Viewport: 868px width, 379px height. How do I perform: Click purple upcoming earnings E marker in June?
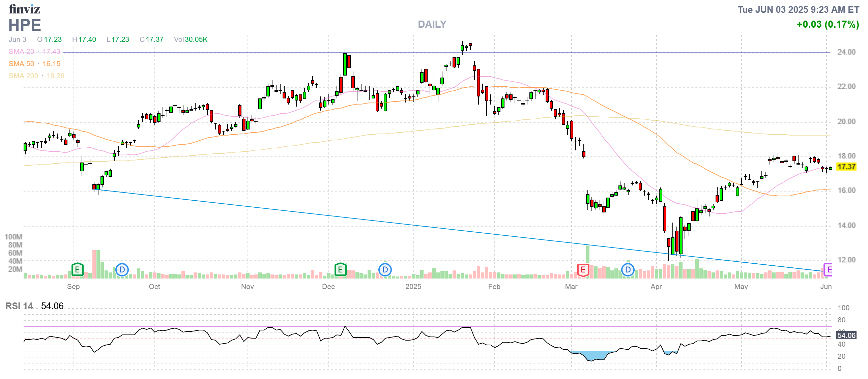click(828, 270)
